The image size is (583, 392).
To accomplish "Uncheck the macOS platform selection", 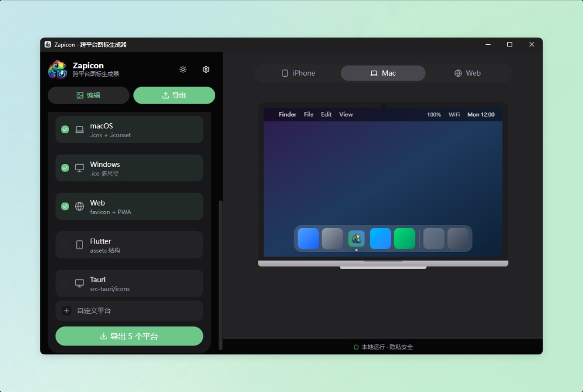I will click(64, 129).
